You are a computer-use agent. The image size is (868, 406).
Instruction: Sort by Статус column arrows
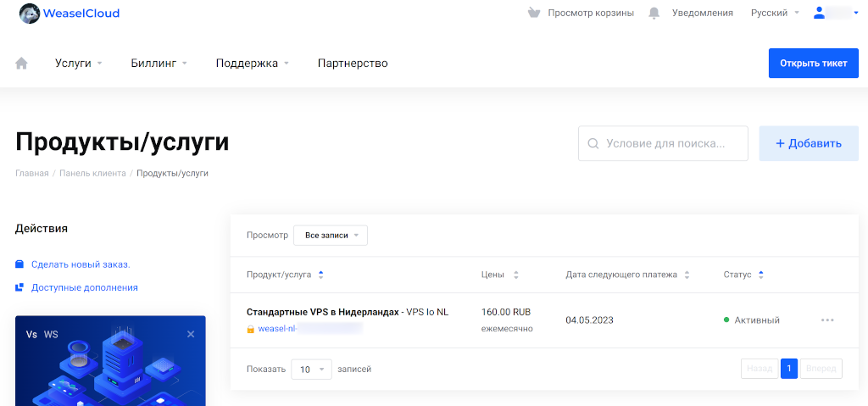[760, 275]
